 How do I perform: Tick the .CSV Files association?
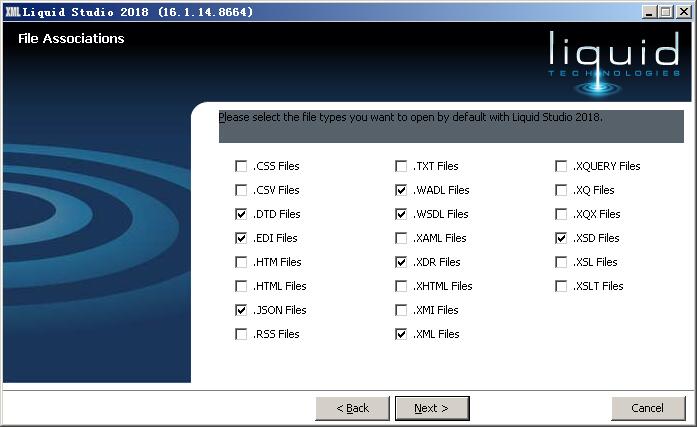coord(241,190)
